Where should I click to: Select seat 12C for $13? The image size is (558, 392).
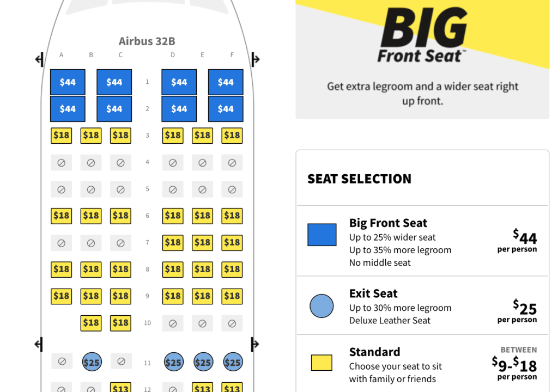(x=120, y=387)
